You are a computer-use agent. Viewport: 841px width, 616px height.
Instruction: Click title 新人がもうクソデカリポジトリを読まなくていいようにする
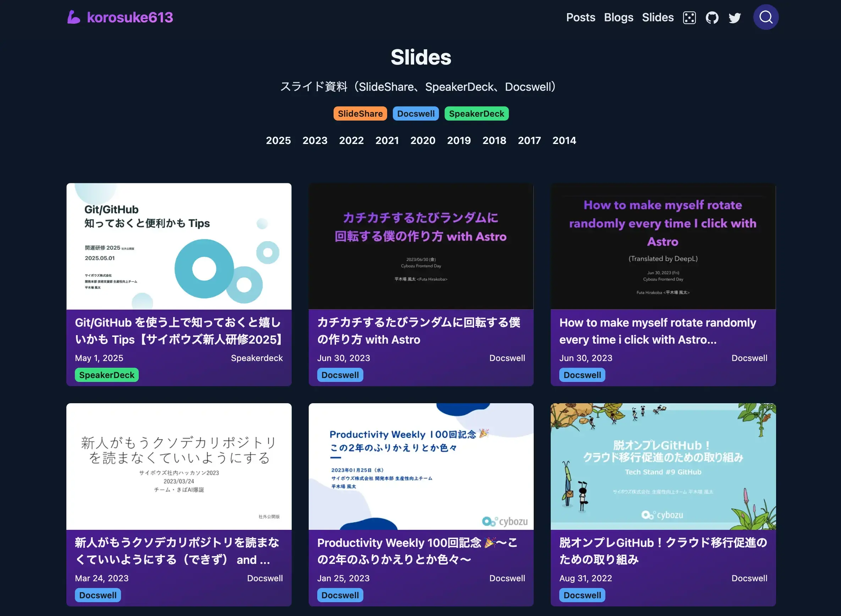(x=177, y=551)
